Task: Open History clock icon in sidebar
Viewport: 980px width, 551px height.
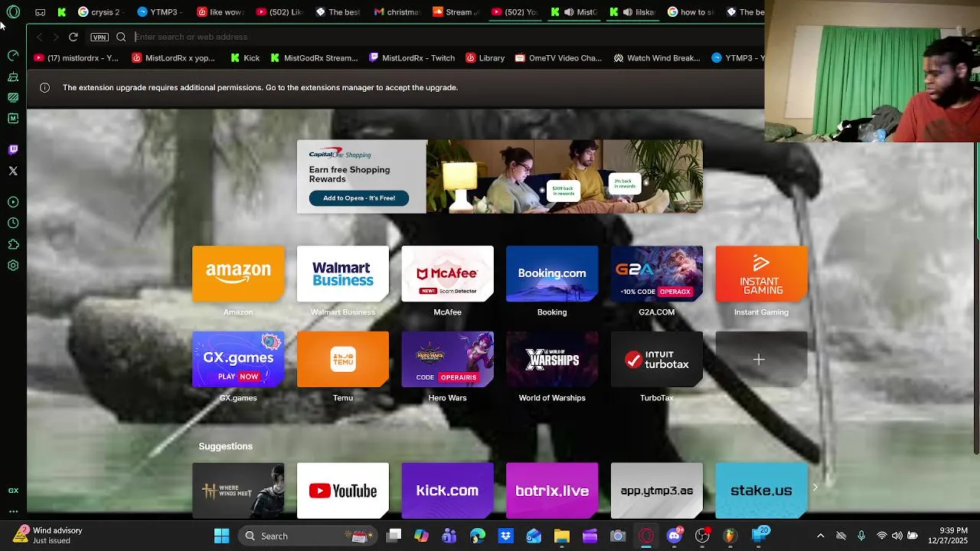Action: pos(13,223)
